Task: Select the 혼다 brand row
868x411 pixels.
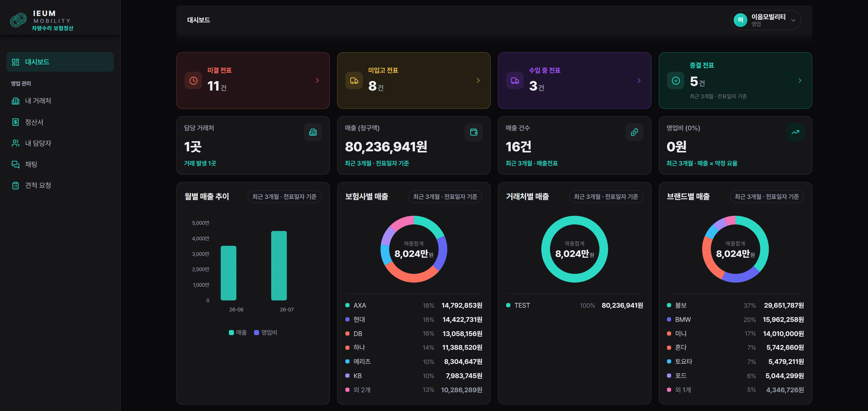Action: tap(735, 348)
